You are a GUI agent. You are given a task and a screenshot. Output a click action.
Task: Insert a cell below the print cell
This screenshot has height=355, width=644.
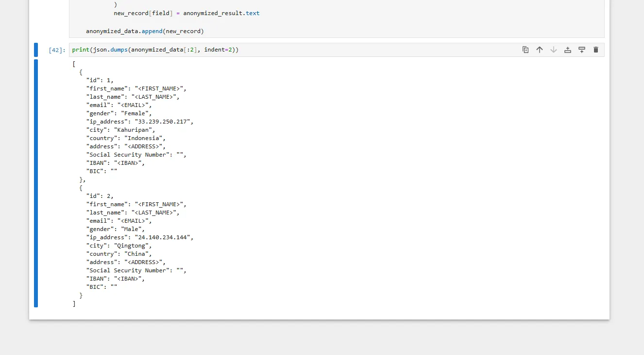(x=582, y=50)
